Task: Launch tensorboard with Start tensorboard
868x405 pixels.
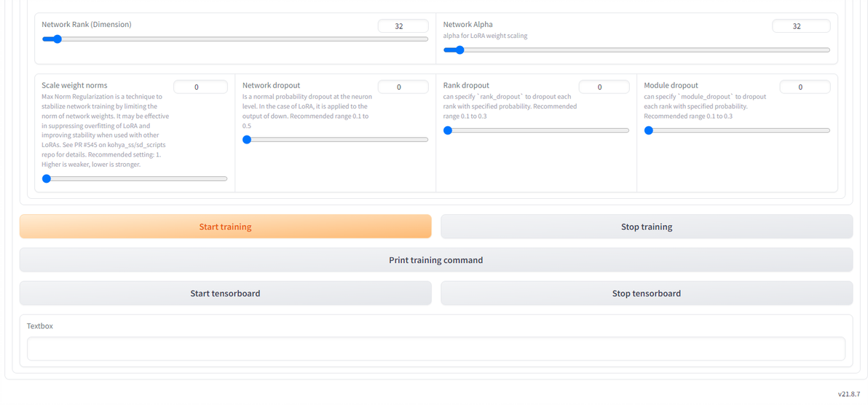Action: (225, 294)
